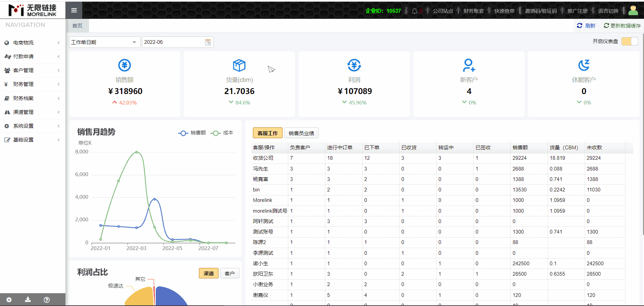Expand the 系统设置 menu
This screenshot has width=644, height=306.
click(x=23, y=126)
